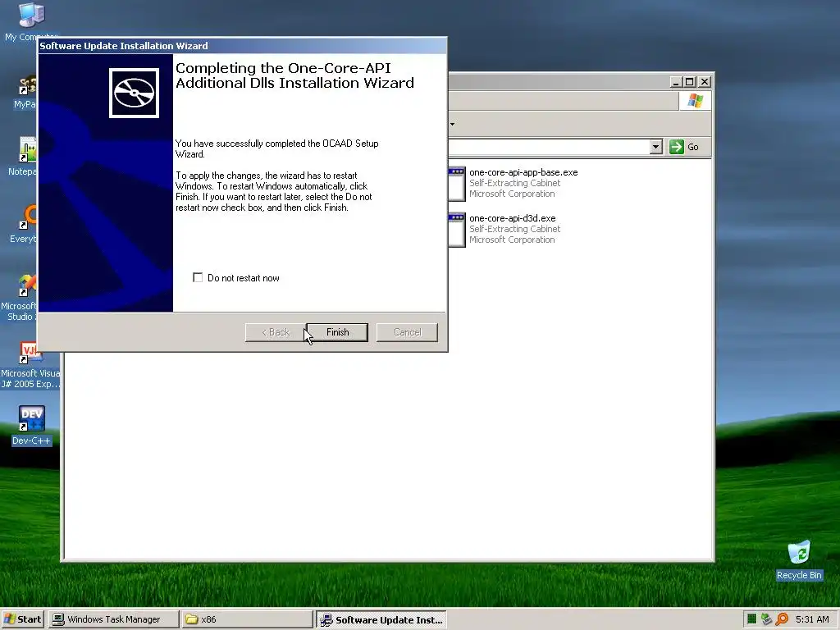The height and width of the screenshot is (630, 840).
Task: Open the Start menu
Action: coord(22,619)
